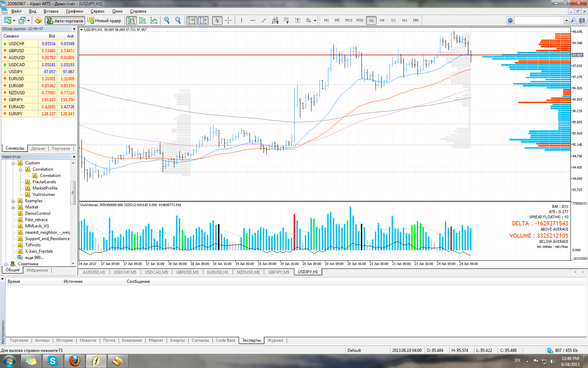Image resolution: width=588 pixels, height=368 pixels.
Task: Open the search box dropdown arrow
Action: coord(566,20)
